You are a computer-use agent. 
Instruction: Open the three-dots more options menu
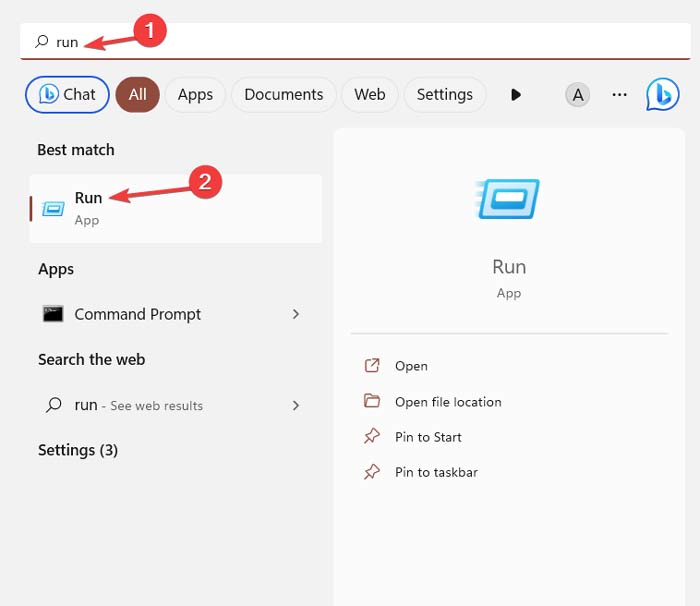pos(619,95)
